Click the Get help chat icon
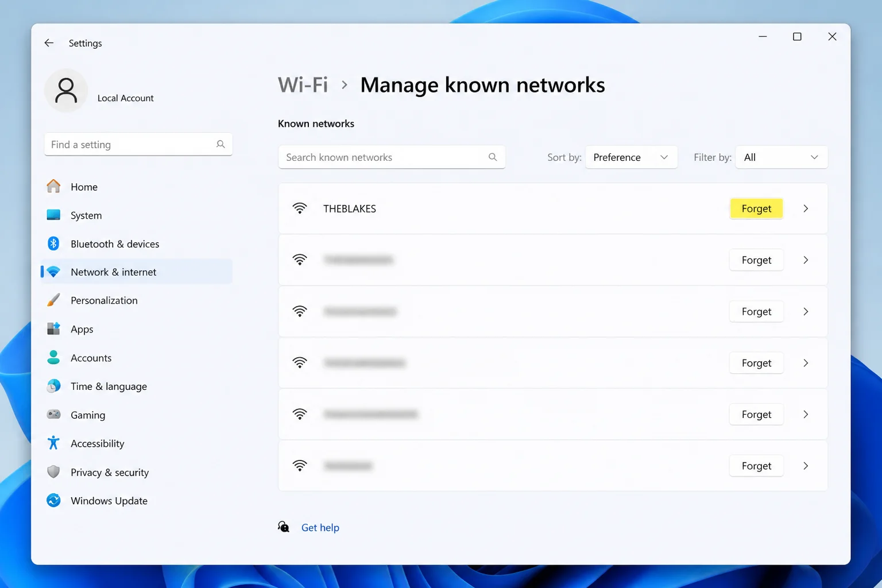 [284, 527]
